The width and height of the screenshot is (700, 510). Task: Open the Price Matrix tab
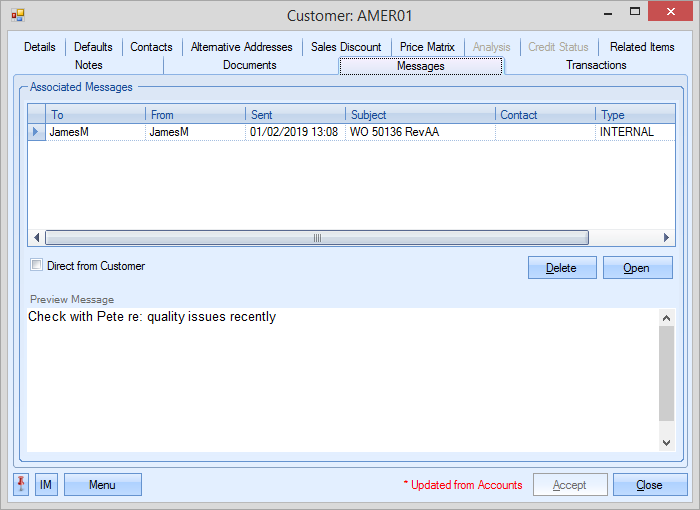pyautogui.click(x=427, y=47)
